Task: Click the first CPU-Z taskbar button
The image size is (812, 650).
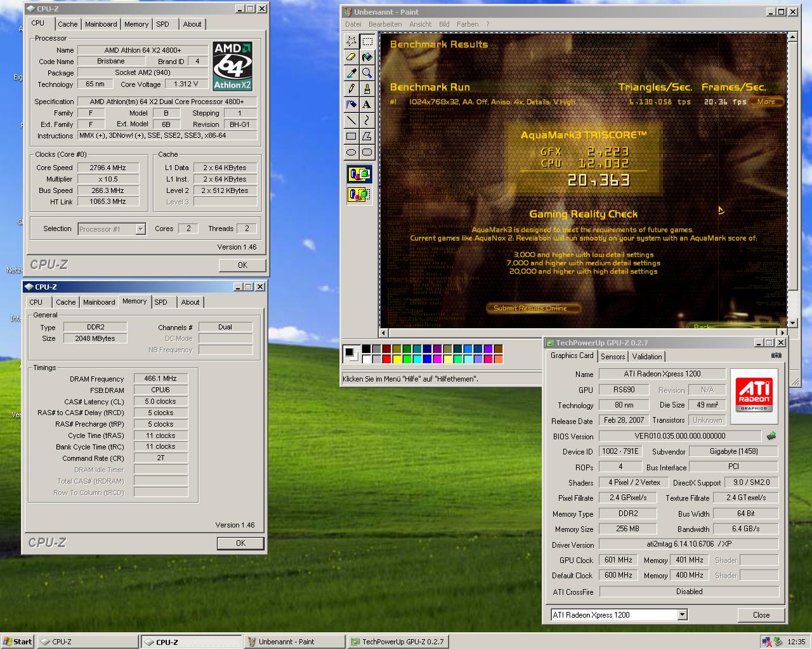Action: click(88, 642)
